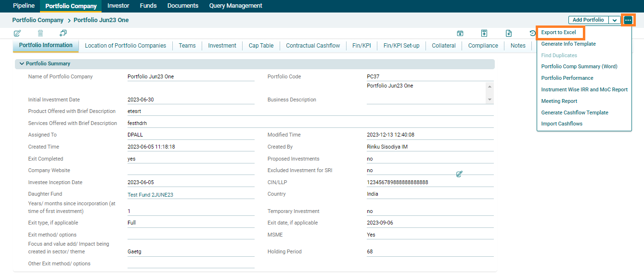This screenshot has height=275, width=644.
Task: Click the Add Portfolio button
Action: pyautogui.click(x=588, y=20)
